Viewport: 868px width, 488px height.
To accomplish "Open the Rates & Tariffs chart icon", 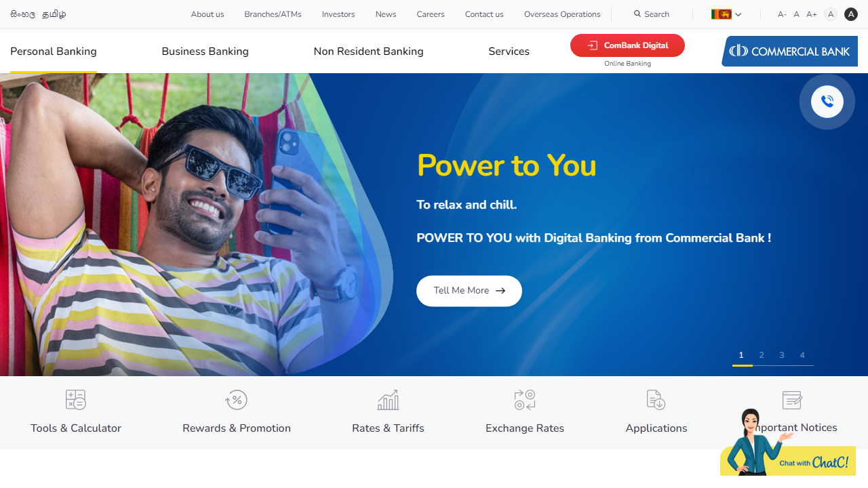I will [x=388, y=400].
